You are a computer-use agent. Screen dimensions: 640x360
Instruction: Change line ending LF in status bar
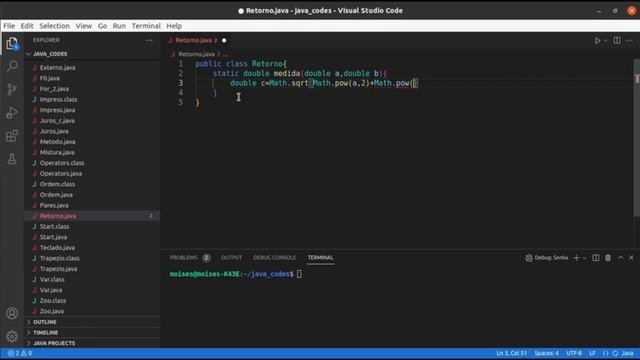pos(592,353)
